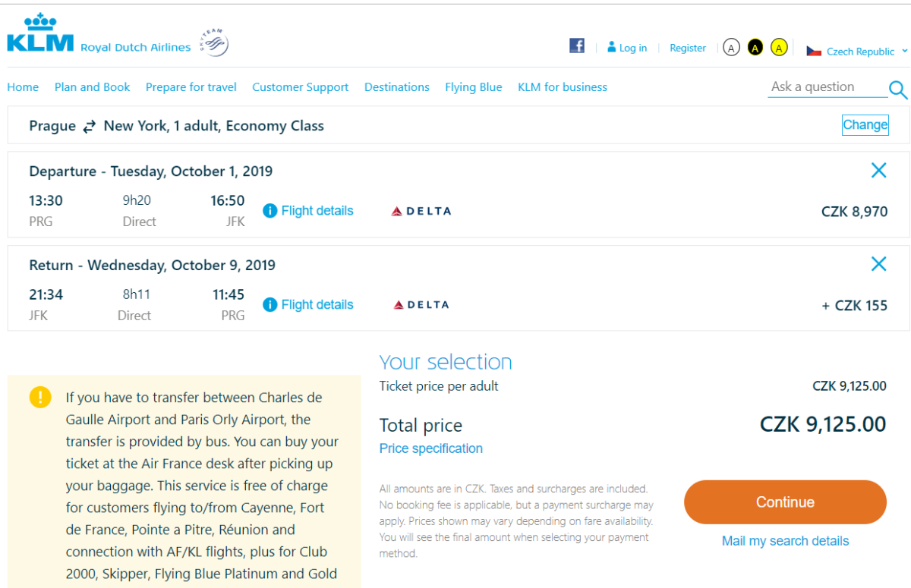
Task: Focus the Ask a question field
Action: 827,87
